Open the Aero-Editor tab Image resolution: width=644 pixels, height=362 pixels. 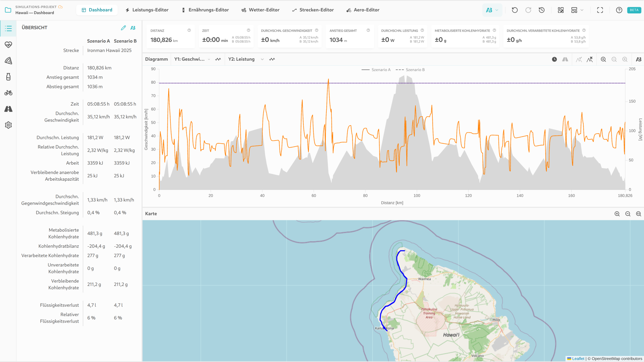click(363, 10)
